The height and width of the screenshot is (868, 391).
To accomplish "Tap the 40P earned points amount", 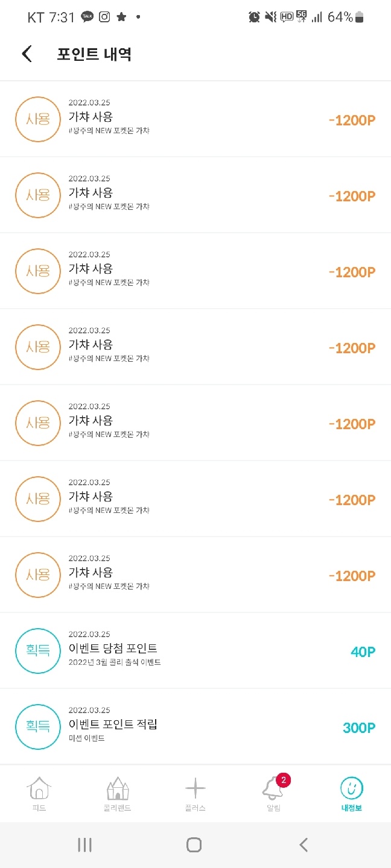I will coord(363,652).
